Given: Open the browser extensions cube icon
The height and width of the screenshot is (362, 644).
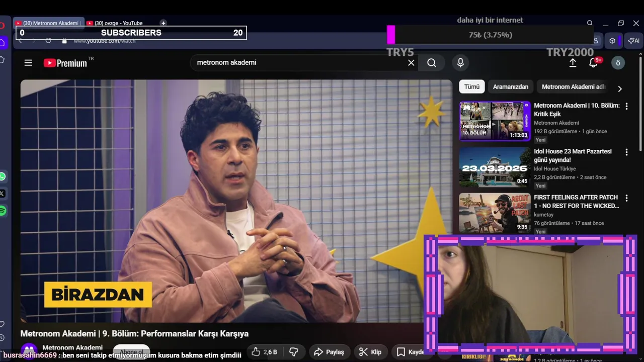Looking at the screenshot, I should 612,41.
